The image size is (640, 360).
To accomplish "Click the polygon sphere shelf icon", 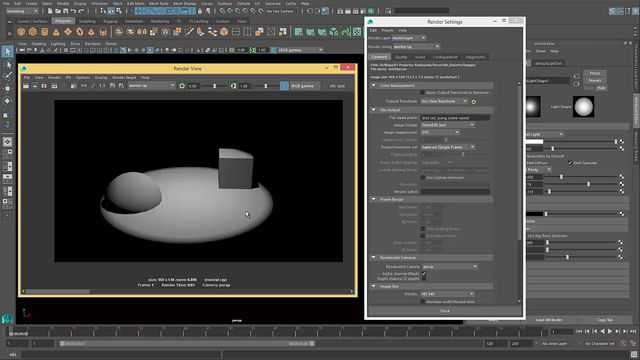I will (21, 31).
